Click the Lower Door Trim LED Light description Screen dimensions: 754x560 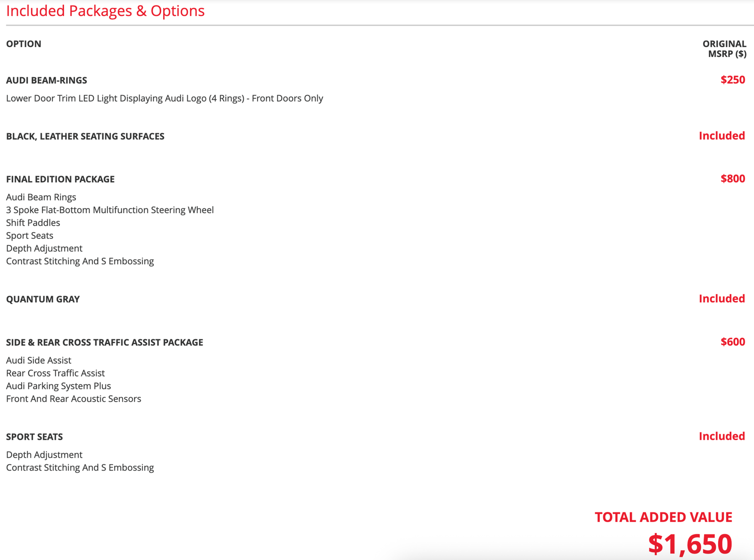[x=164, y=98]
